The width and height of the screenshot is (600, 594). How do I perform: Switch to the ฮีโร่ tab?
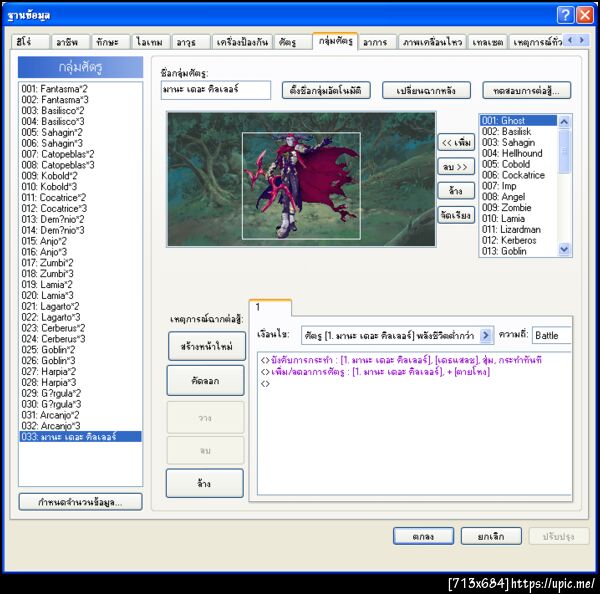click(30, 42)
